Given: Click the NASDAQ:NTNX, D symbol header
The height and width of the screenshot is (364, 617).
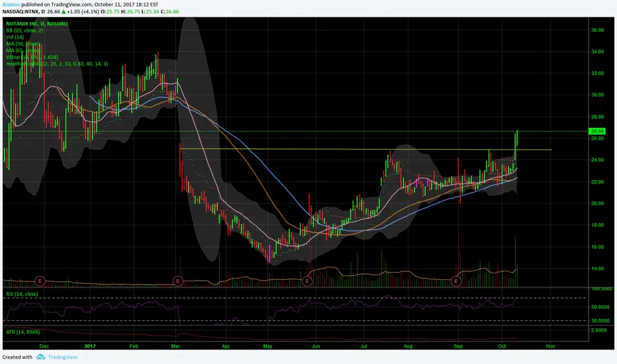Looking at the screenshot, I should (24, 11).
